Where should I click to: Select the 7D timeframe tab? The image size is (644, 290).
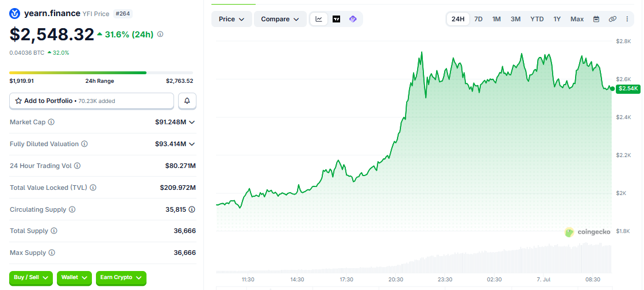click(479, 19)
